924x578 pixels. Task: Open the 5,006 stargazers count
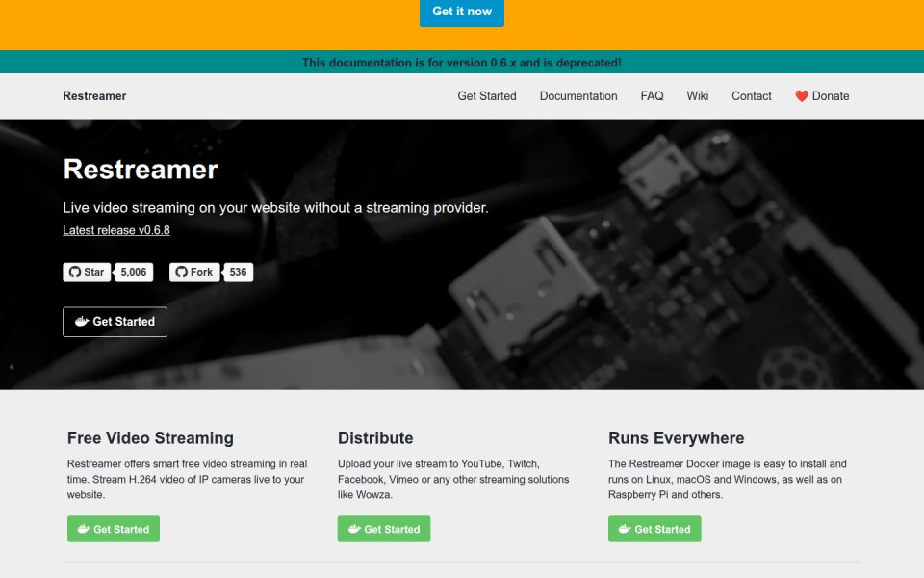pos(134,272)
